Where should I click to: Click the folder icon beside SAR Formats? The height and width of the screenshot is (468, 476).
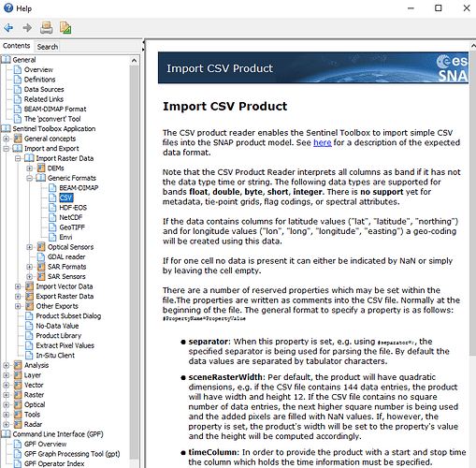[41, 267]
